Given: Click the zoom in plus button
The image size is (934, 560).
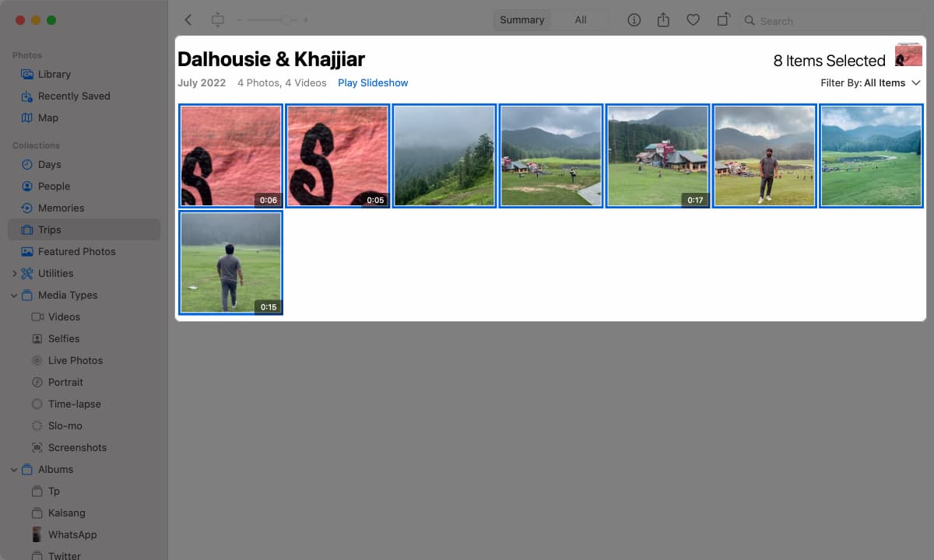Looking at the screenshot, I should click(306, 20).
